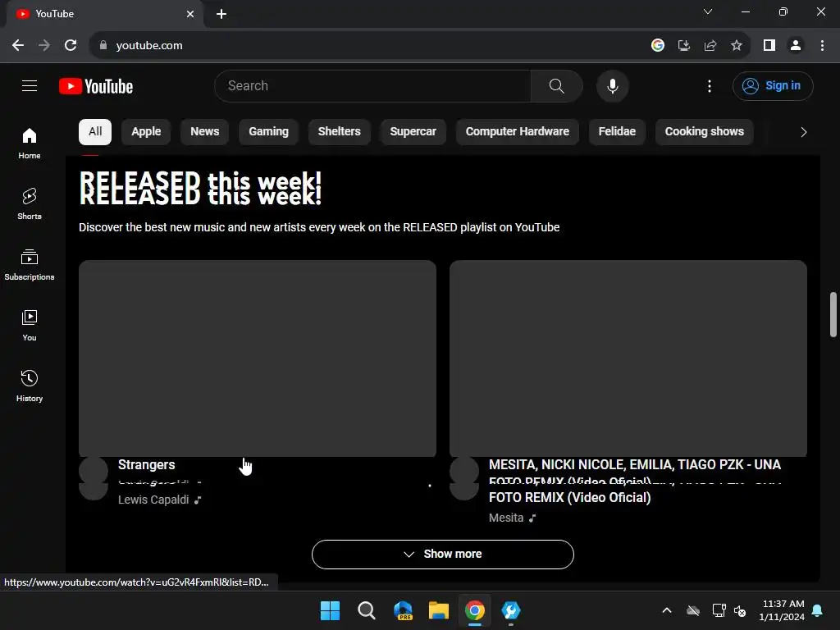This screenshot has width=840, height=630.
Task: Open Mesita channel link
Action: click(506, 518)
